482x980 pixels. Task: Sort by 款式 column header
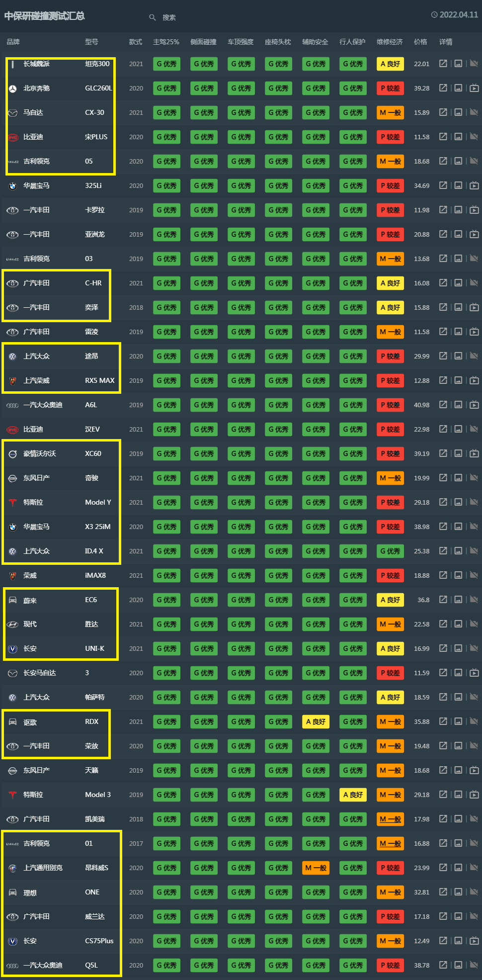[x=136, y=42]
